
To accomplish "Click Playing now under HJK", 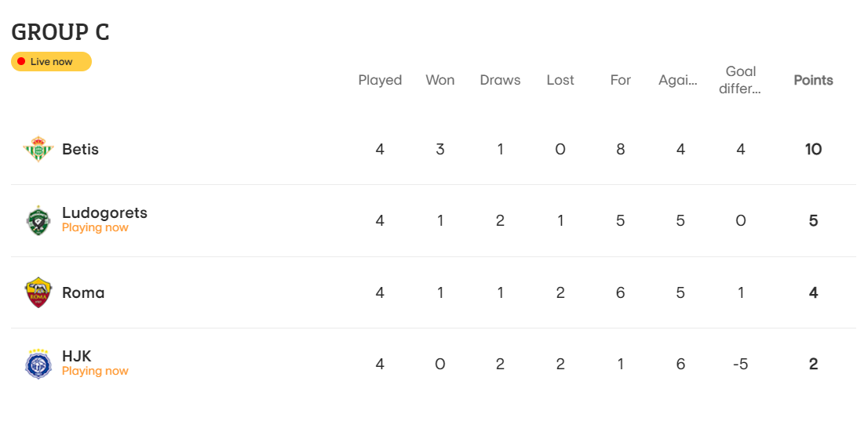I will (95, 371).
